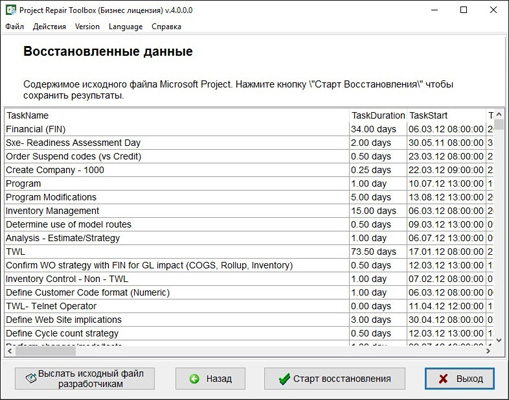Click the TaskName column header
Viewport: 509px width, 400px height.
[x=177, y=116]
